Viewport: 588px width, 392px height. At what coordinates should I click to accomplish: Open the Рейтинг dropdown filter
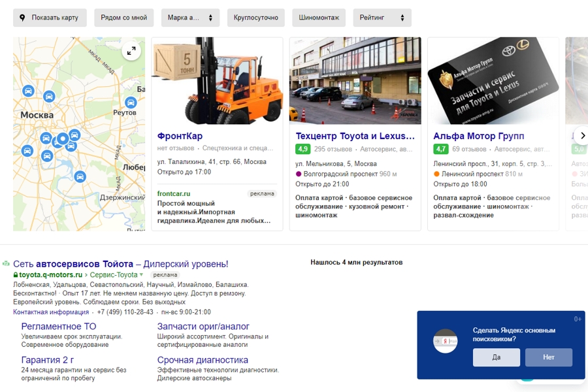coord(382,18)
